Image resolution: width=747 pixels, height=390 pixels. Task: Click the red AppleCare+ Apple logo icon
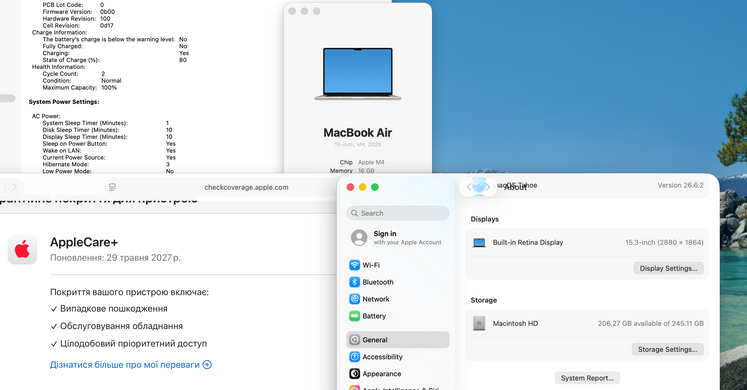[22, 250]
